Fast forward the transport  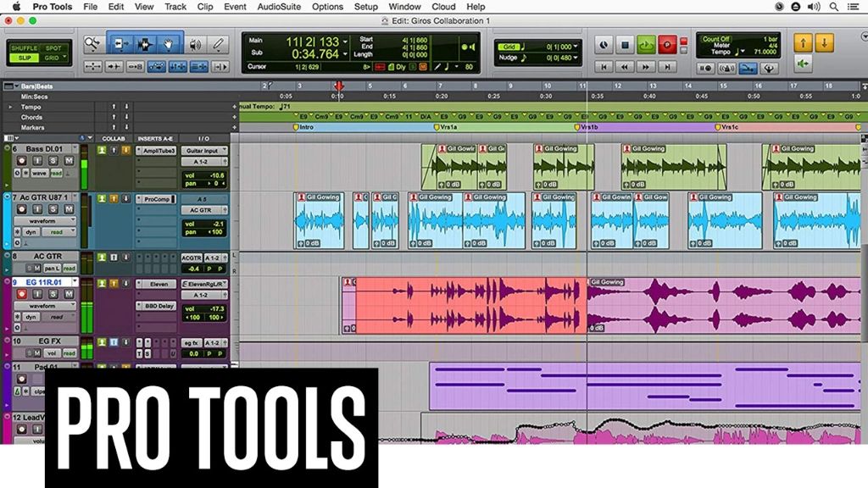[x=646, y=67]
